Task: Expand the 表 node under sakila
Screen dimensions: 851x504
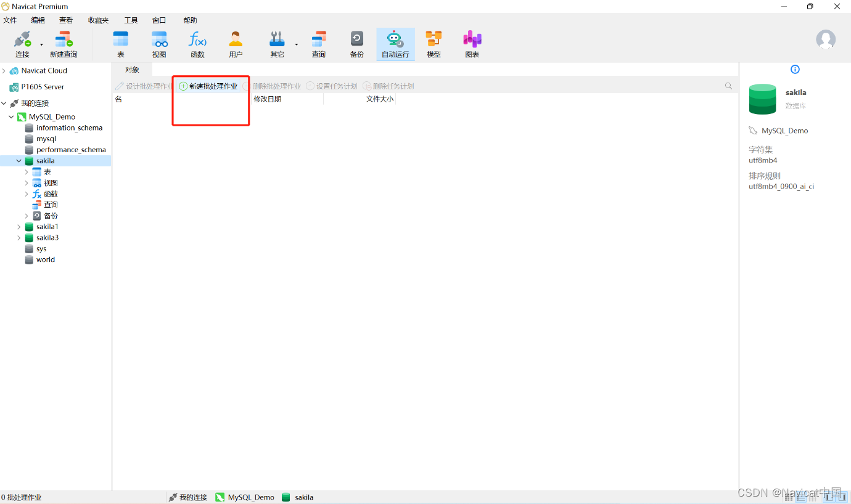Action: 27,172
